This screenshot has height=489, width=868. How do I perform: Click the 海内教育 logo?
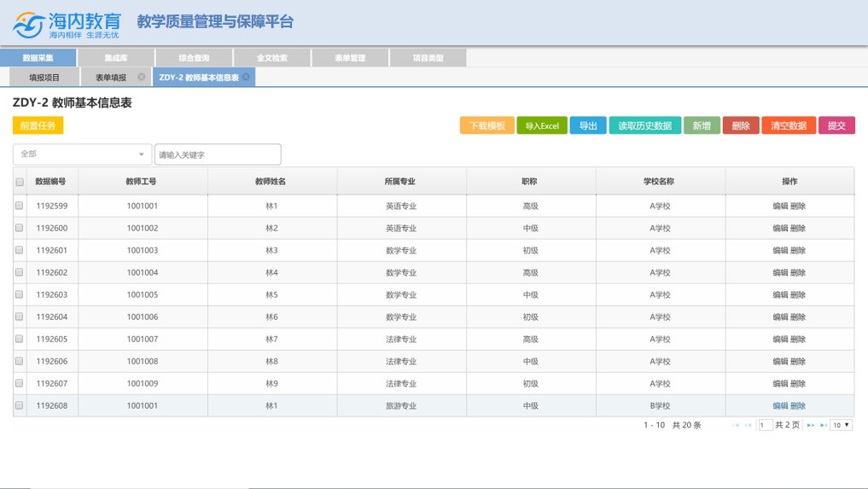pos(67,24)
